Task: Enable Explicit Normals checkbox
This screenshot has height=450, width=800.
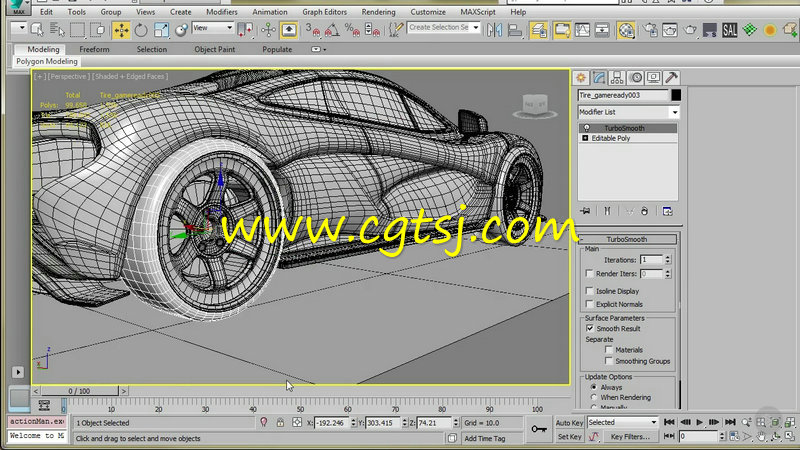Action: coord(589,304)
